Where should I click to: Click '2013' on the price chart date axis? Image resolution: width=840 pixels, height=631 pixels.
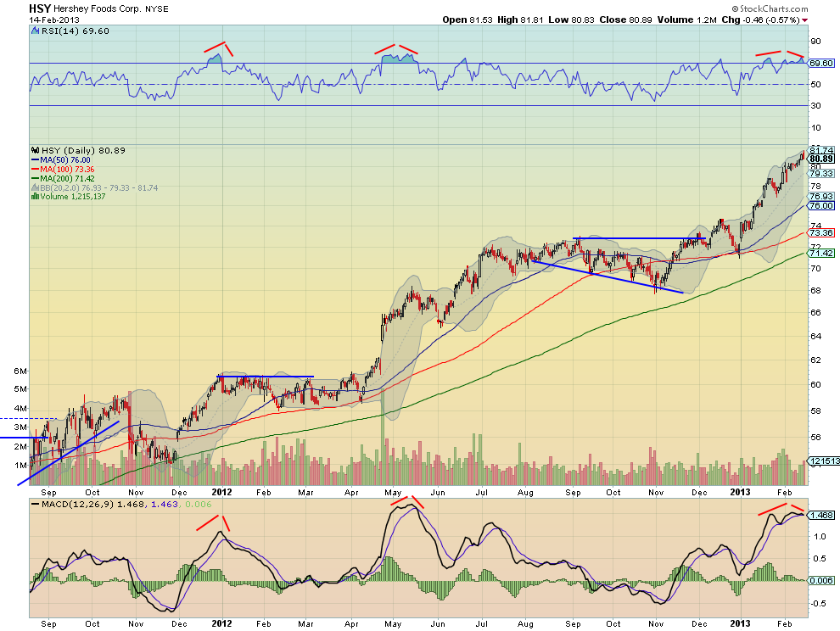pos(741,492)
